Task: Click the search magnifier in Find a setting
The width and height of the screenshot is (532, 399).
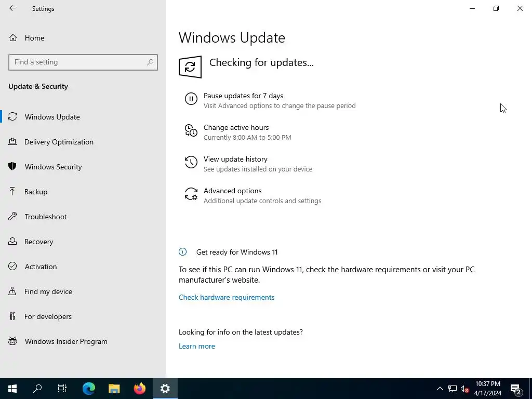Action: 150,62
